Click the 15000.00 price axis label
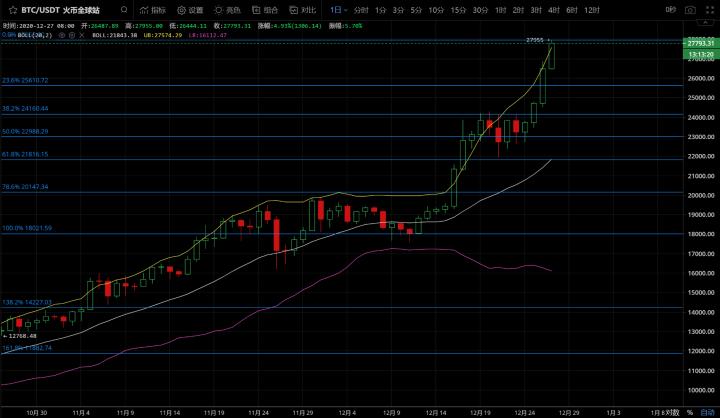The width and height of the screenshot is (720, 418). (x=701, y=293)
